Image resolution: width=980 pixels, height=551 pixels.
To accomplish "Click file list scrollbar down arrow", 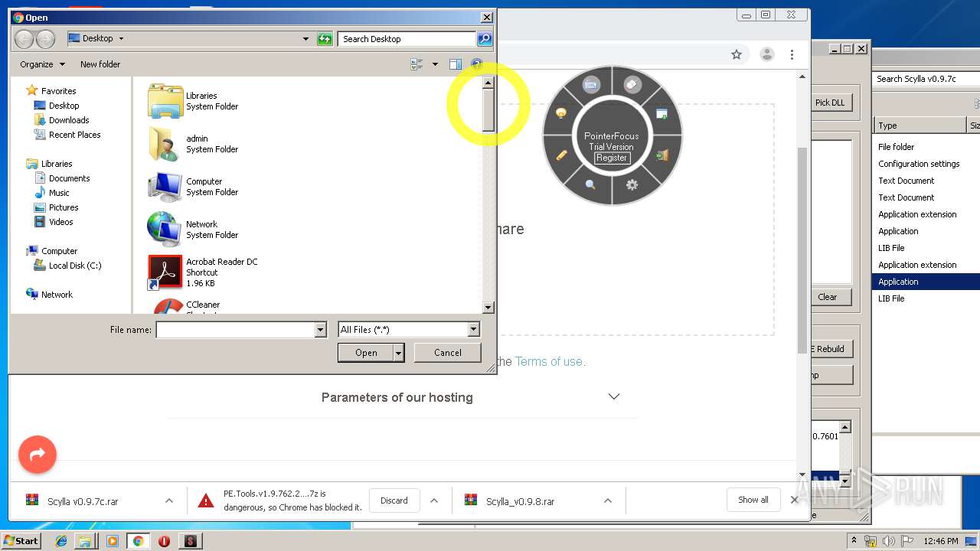I will click(488, 308).
